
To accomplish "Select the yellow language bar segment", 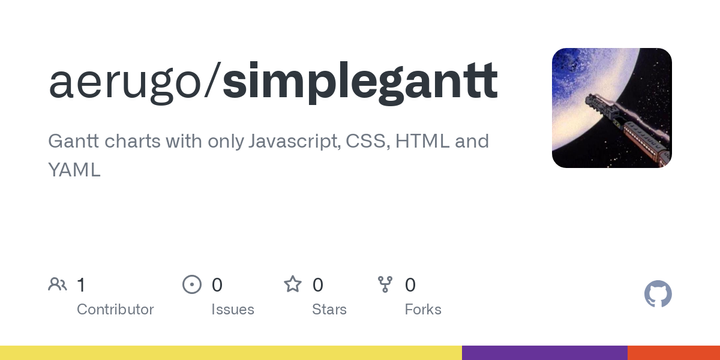I will (x=231, y=353).
